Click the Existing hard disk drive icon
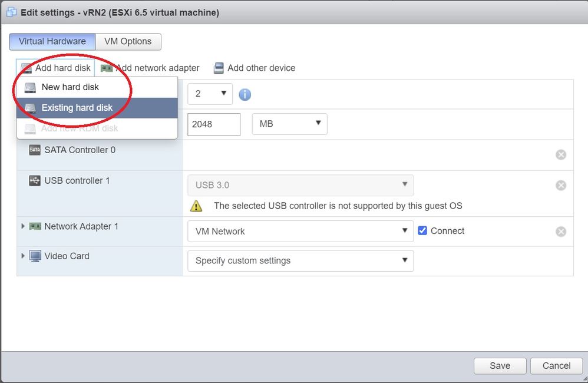This screenshot has width=588, height=383. 30,108
